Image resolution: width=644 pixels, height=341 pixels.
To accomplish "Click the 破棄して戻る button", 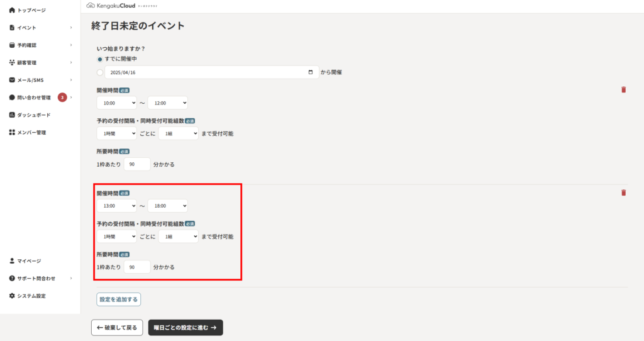I will coord(117,327).
